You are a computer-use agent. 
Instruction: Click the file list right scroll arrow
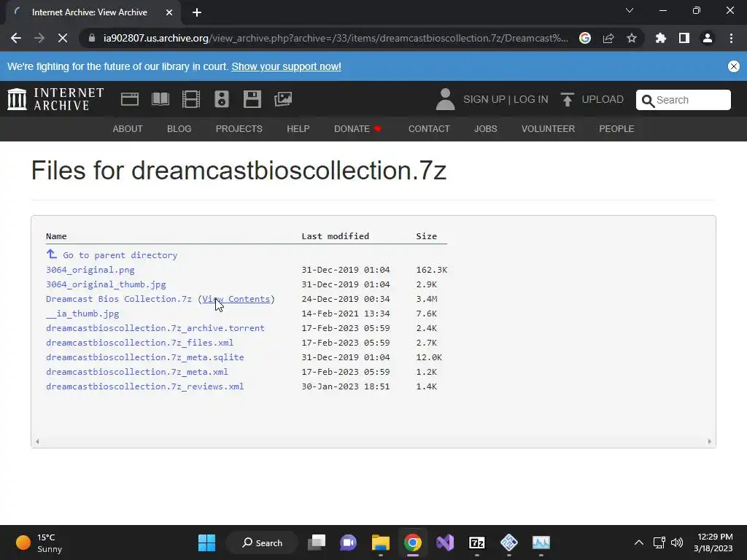(x=709, y=441)
